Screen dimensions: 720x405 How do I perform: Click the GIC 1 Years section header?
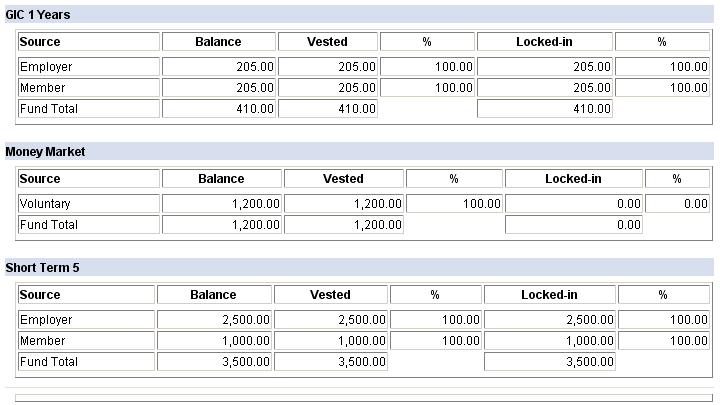tap(360, 15)
